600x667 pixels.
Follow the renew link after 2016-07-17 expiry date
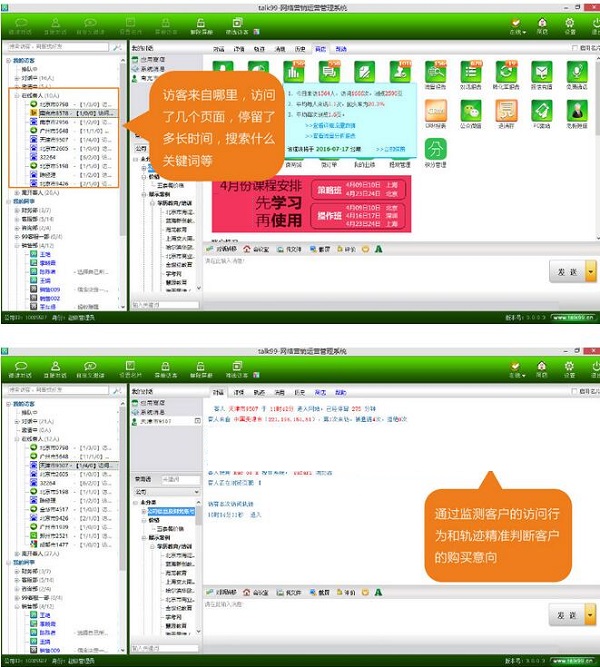tap(391, 149)
